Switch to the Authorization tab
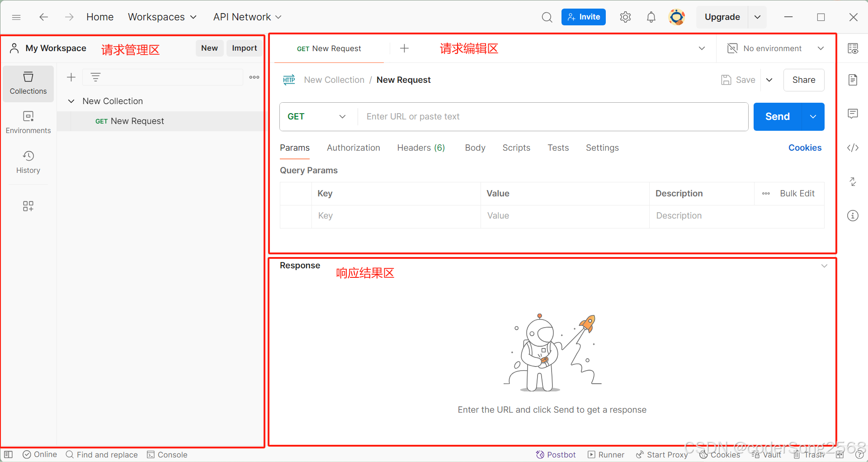The image size is (868, 462). 354,148
